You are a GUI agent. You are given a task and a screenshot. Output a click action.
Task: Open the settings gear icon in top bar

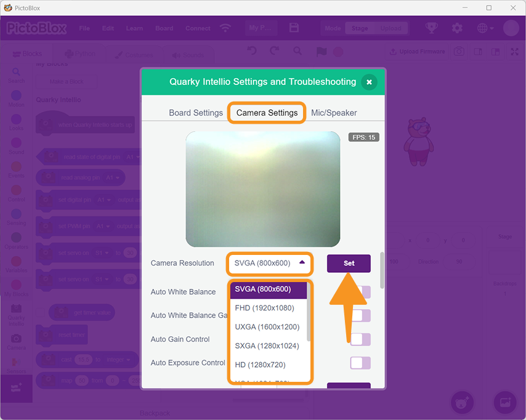coord(456,28)
